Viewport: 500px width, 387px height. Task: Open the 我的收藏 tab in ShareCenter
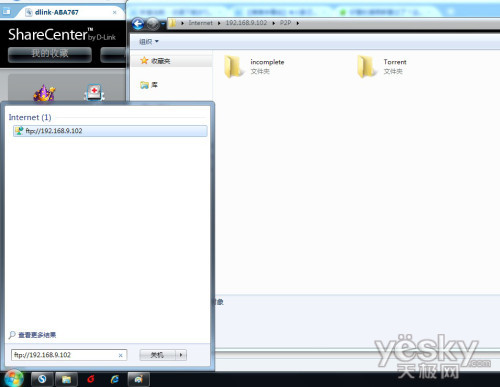pos(50,54)
